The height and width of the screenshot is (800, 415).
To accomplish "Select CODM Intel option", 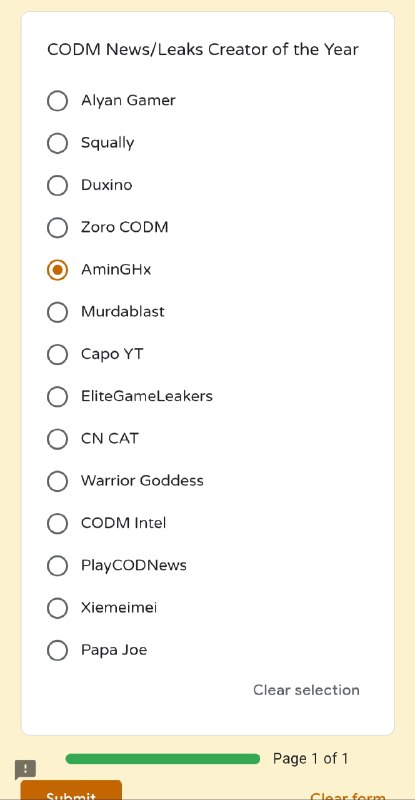I will pyautogui.click(x=57, y=523).
